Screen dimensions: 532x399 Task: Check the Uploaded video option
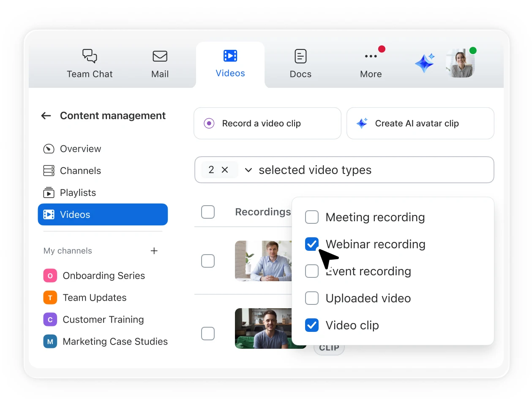click(311, 298)
